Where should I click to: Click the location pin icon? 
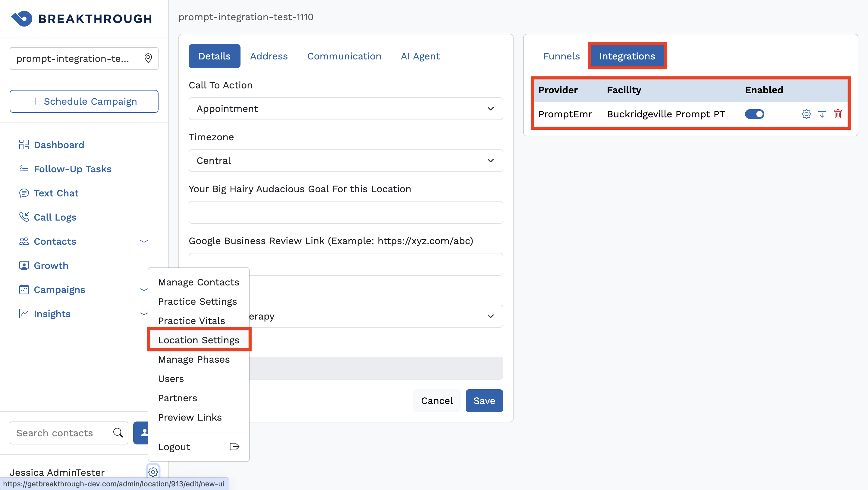(148, 58)
